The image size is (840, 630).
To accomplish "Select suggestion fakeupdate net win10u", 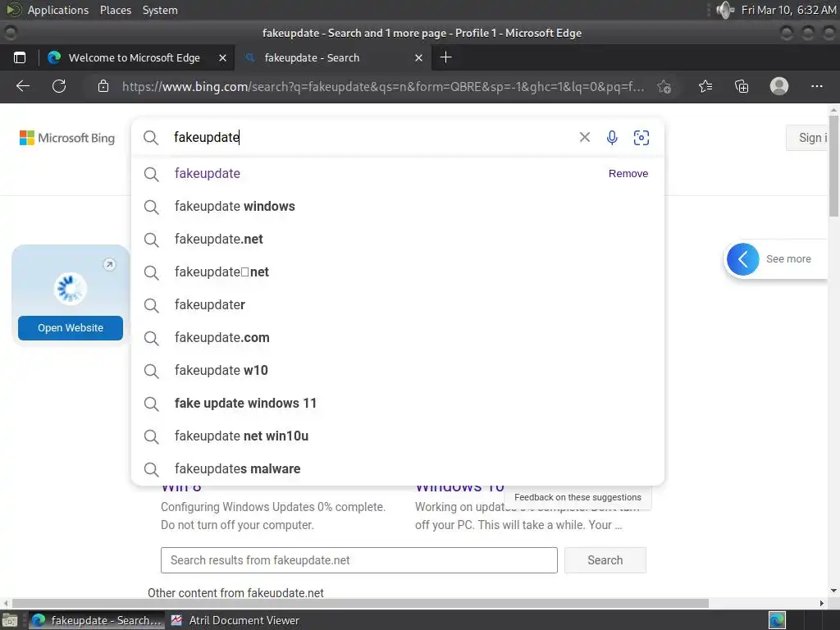I will (398, 436).
